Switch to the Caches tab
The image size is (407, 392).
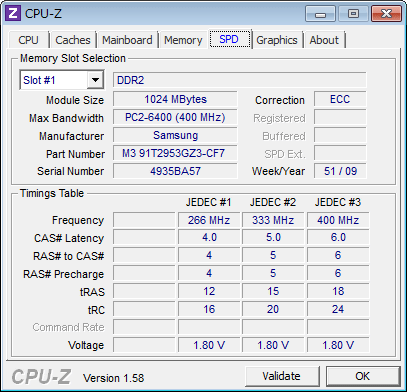(73, 40)
